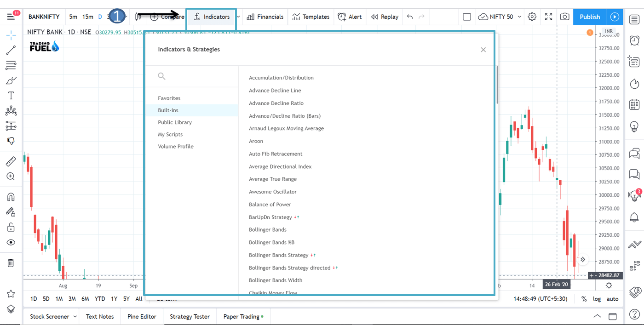
Task: Toggle auto scale on the chart
Action: [x=612, y=299]
